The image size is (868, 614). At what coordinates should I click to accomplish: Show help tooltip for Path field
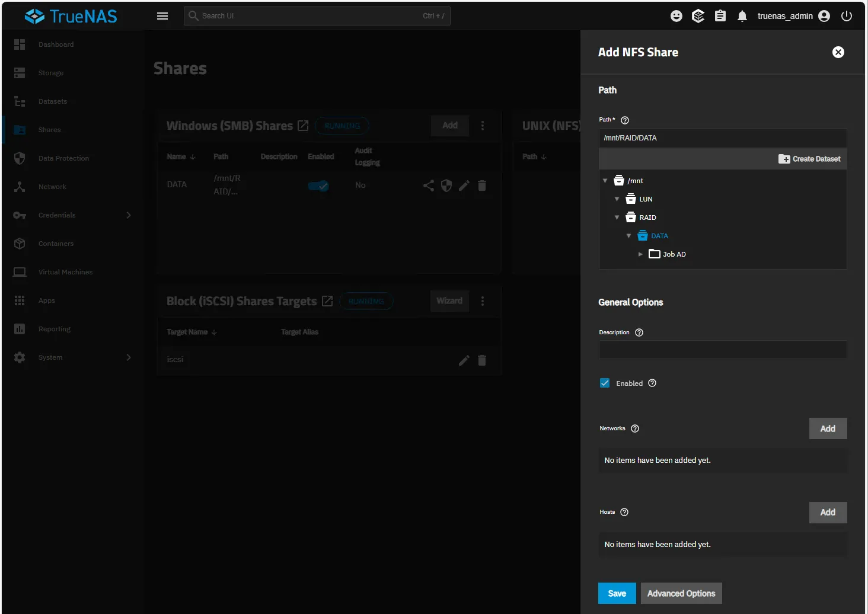624,120
